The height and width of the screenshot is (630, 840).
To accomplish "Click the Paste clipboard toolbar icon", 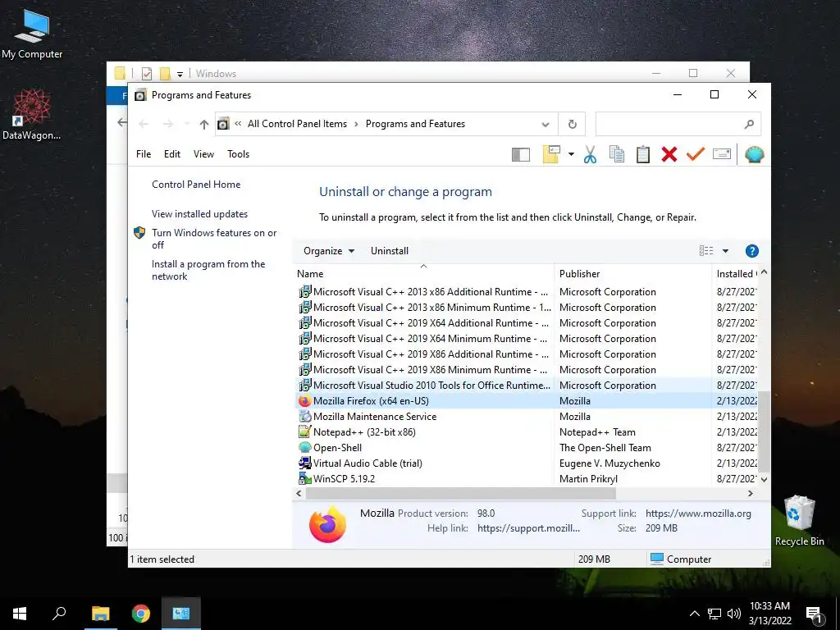I will (x=643, y=154).
